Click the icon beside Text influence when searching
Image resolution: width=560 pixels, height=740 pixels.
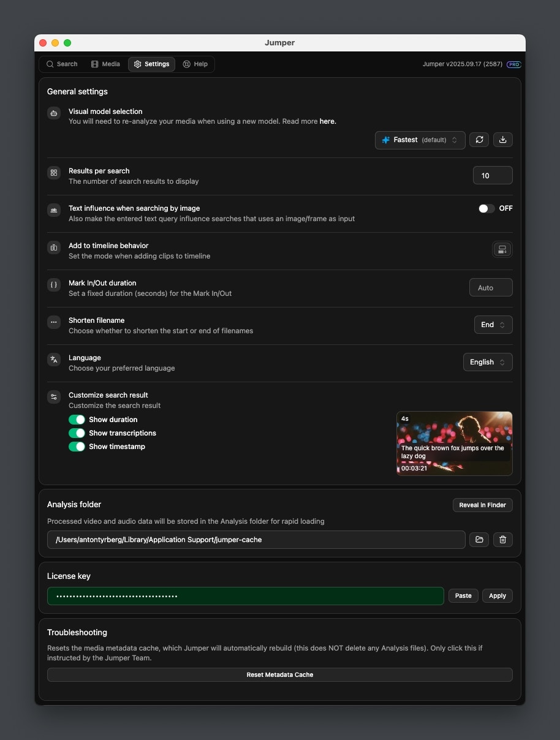click(x=54, y=210)
